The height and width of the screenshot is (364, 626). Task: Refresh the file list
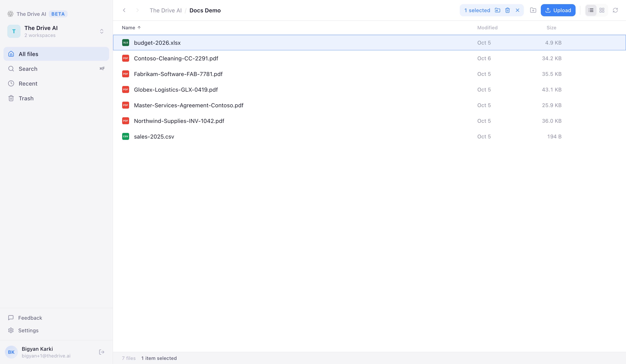[615, 10]
